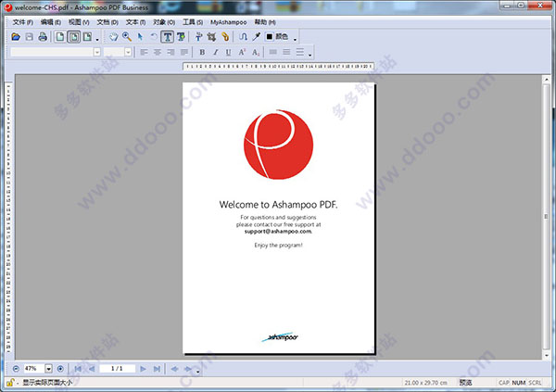Click the vertical scrollbar down arrow
This screenshot has width=556, height=392.
[546, 355]
